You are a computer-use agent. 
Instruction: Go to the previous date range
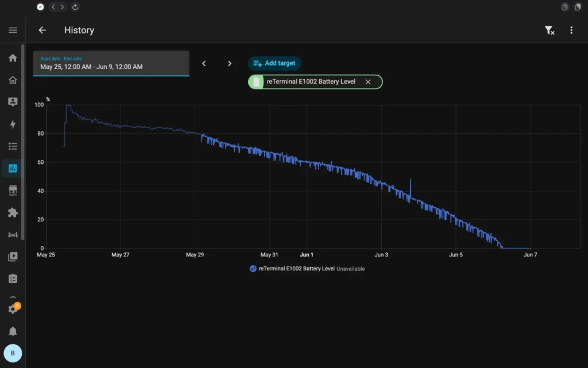point(204,63)
